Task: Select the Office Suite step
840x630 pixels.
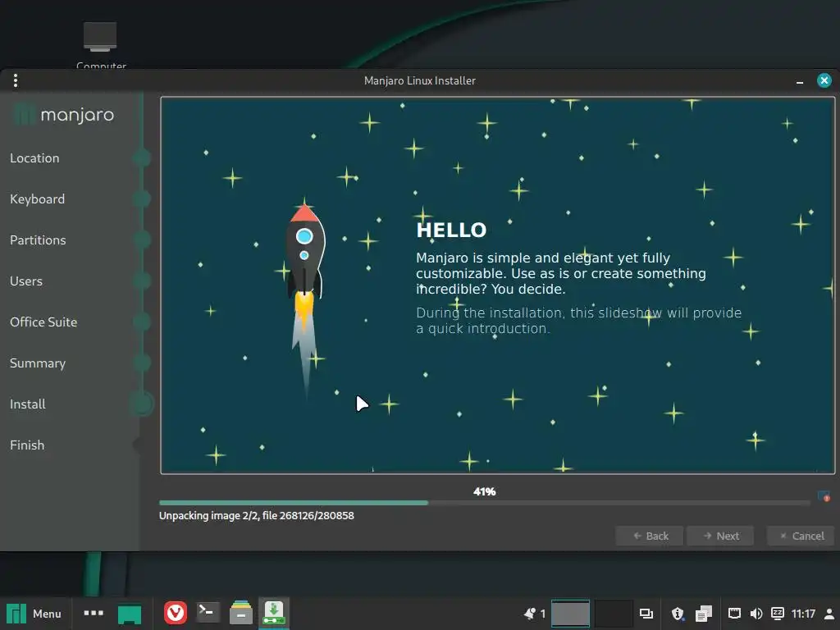Action: [x=43, y=322]
